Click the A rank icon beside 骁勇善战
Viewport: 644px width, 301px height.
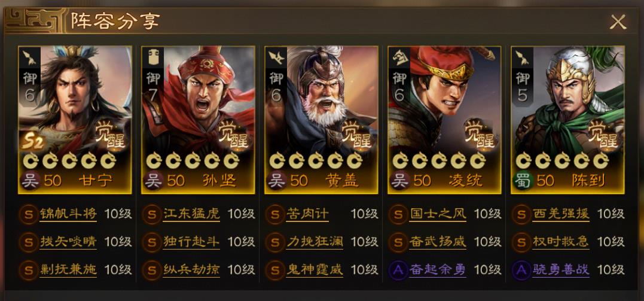521,270
